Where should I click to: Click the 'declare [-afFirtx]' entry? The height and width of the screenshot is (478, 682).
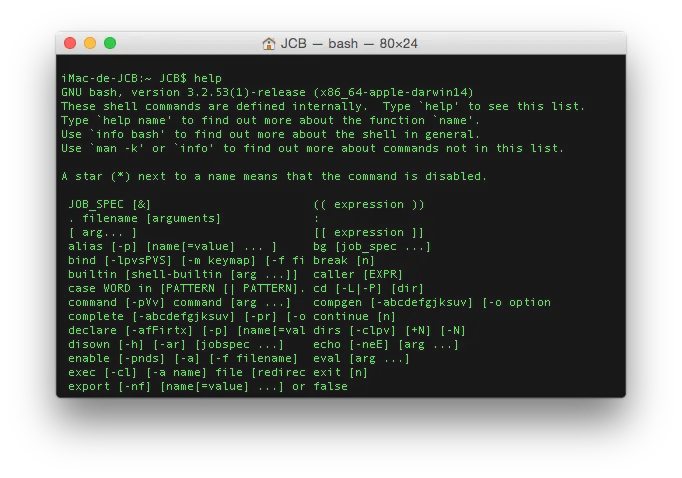186,330
